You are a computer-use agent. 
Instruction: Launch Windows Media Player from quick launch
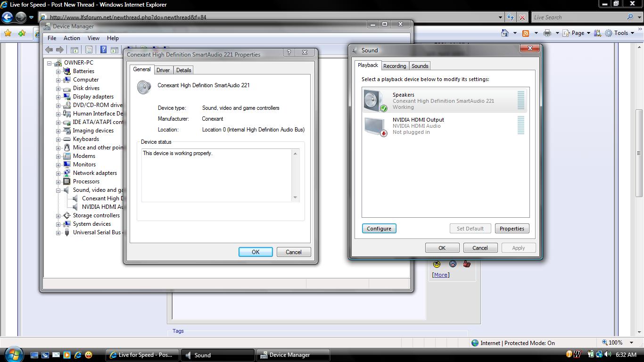pyautogui.click(x=67, y=355)
